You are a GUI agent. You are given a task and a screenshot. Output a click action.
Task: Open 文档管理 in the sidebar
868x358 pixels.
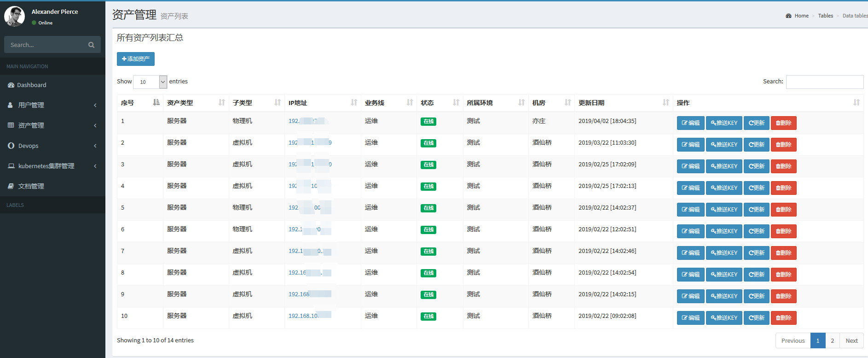pos(52,186)
